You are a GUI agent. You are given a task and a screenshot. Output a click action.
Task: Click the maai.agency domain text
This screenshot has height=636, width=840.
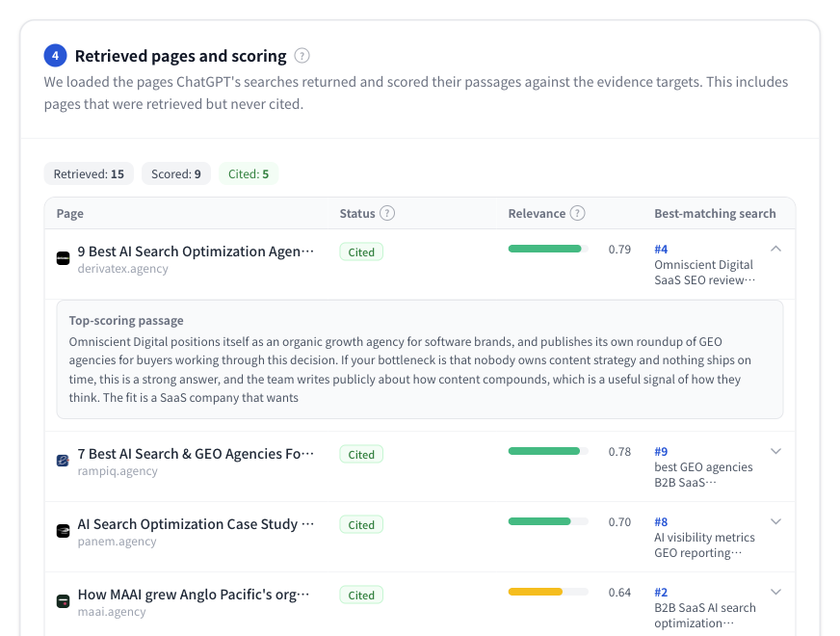pos(112,611)
